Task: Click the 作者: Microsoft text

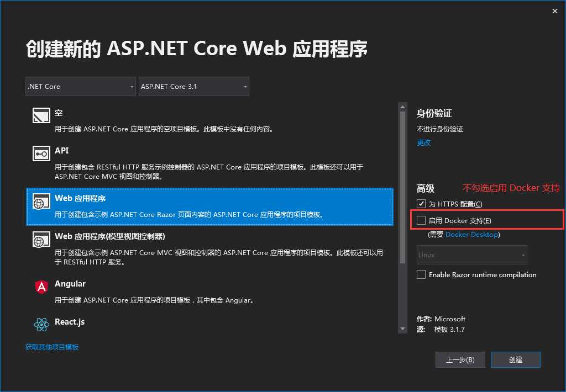Action: coord(441,319)
